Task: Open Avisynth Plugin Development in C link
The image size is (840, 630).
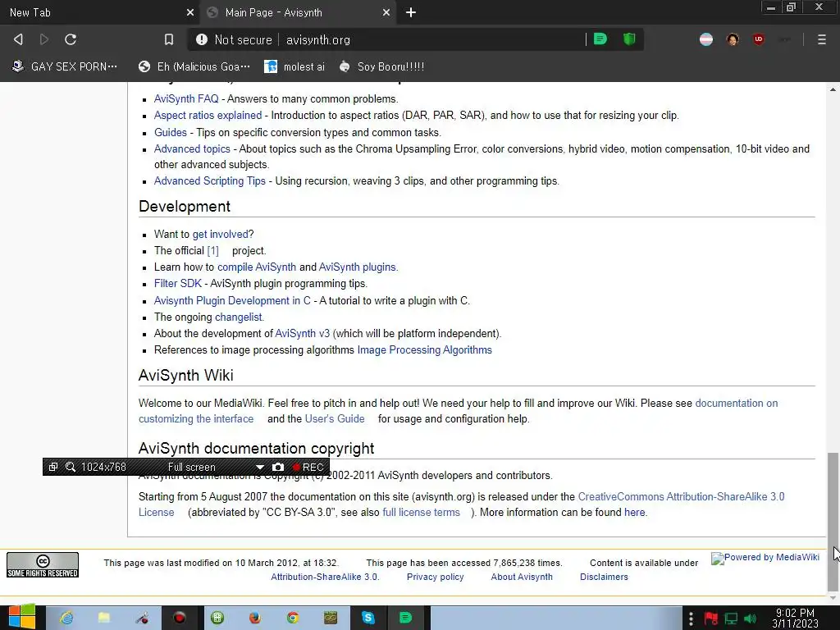Action: click(x=232, y=300)
